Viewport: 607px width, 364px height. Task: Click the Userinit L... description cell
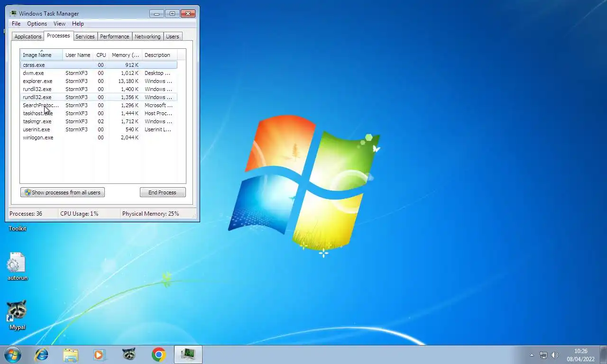[x=158, y=129]
